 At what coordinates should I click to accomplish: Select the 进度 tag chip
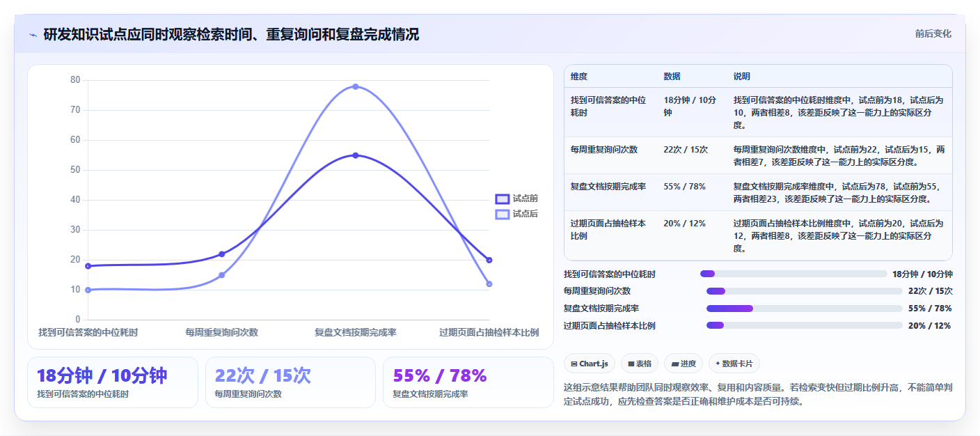683,364
